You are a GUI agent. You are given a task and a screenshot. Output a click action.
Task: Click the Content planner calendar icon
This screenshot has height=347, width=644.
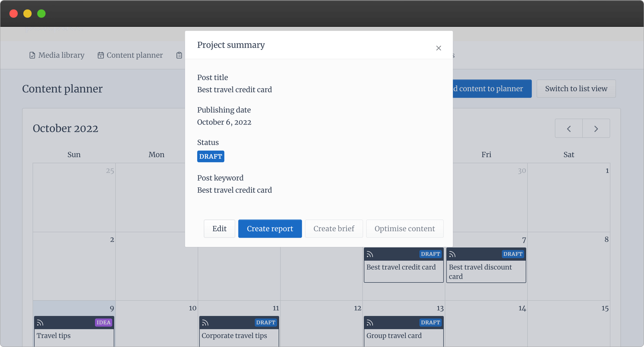(101, 55)
